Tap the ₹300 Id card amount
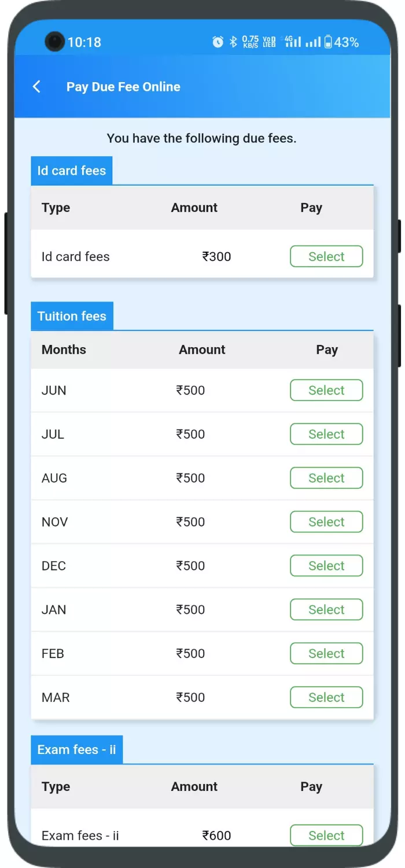Screen dimensions: 405x868 [x=216, y=256]
